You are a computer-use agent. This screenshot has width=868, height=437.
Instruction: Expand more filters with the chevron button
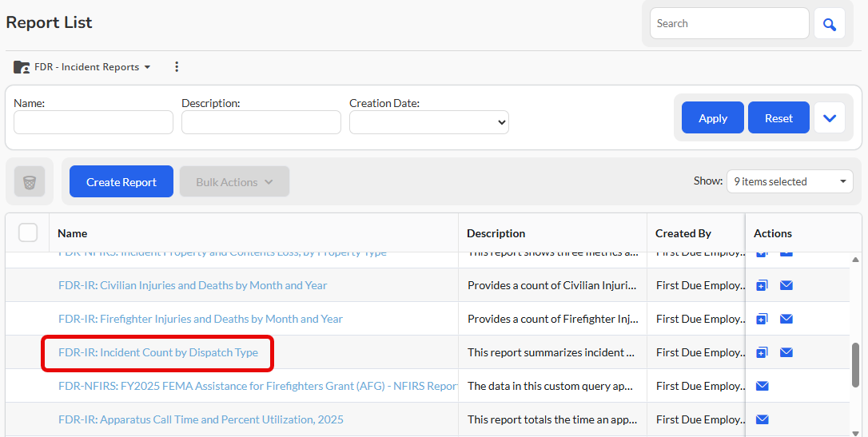[830, 117]
